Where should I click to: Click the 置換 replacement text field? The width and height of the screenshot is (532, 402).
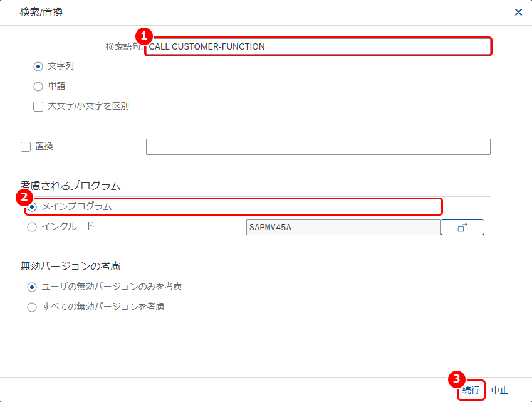point(318,147)
